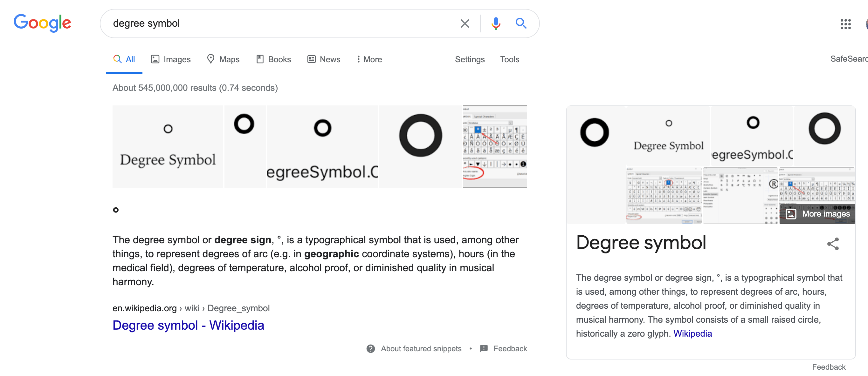
Task: Expand the search Tools options
Action: 509,60
